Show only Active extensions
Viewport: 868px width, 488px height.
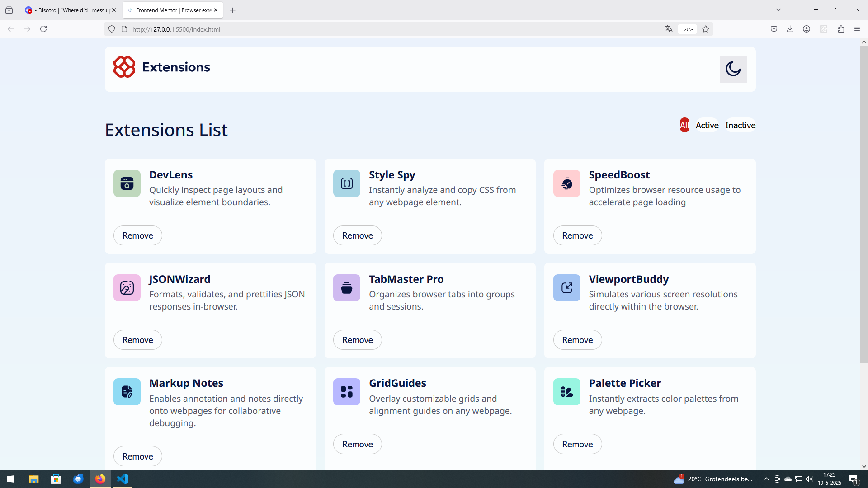(707, 125)
